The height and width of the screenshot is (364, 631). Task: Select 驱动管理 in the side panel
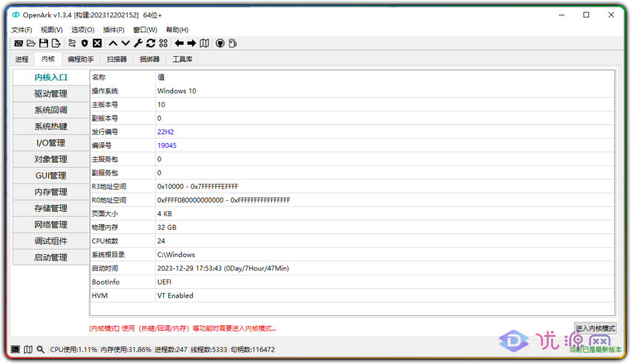pos(51,94)
